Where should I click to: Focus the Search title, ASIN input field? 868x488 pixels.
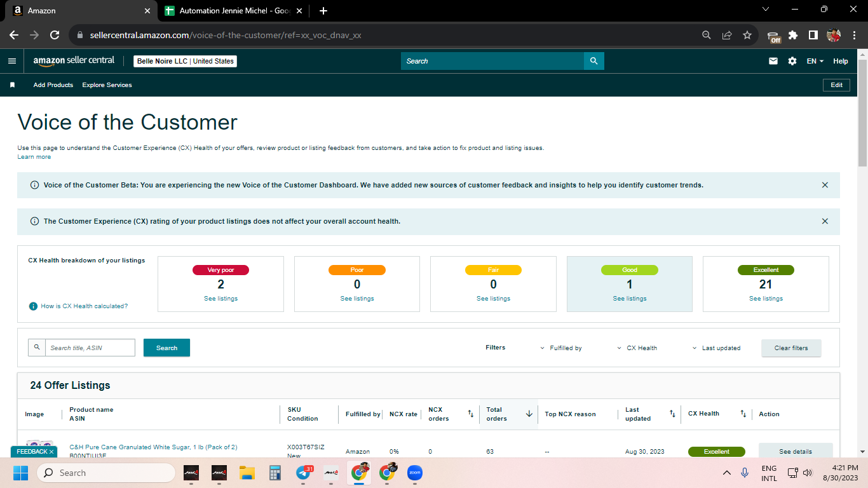[90, 348]
